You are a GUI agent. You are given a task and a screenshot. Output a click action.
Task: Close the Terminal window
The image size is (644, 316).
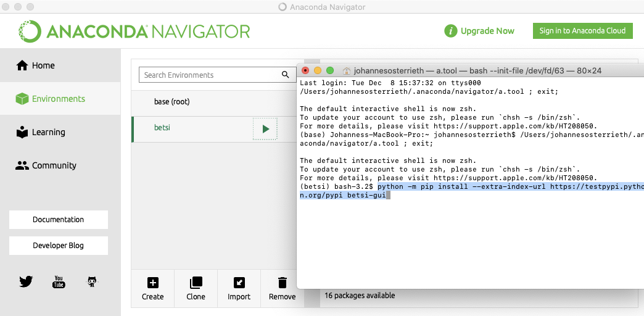pos(305,70)
